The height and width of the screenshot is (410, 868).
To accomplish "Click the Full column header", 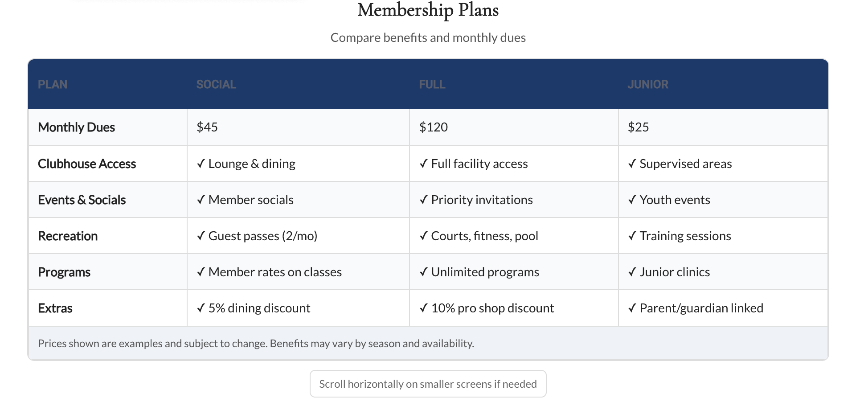I will coord(432,85).
